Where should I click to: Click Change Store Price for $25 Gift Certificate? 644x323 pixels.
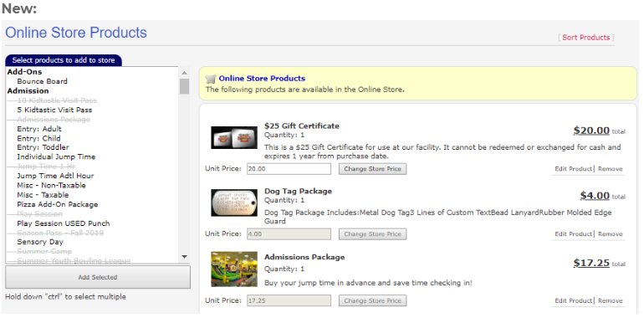tap(372, 169)
